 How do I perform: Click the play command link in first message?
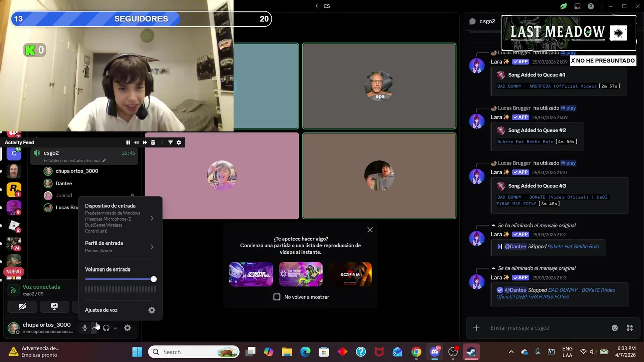pos(568,52)
